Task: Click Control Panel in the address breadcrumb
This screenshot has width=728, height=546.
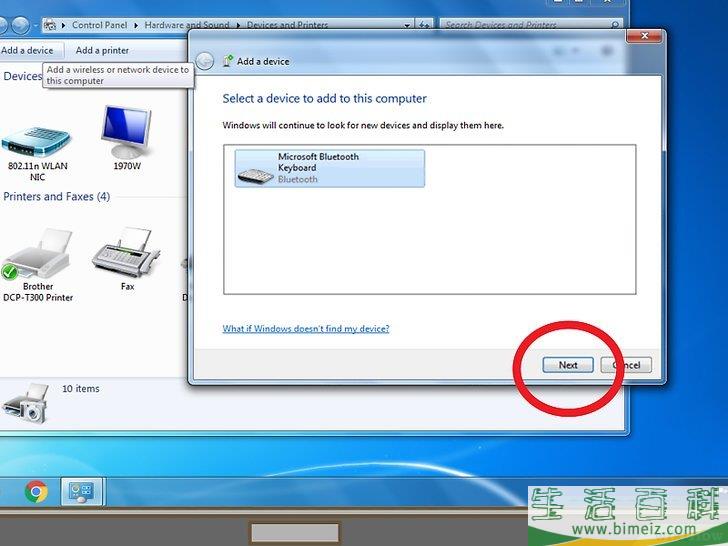Action: (x=99, y=25)
